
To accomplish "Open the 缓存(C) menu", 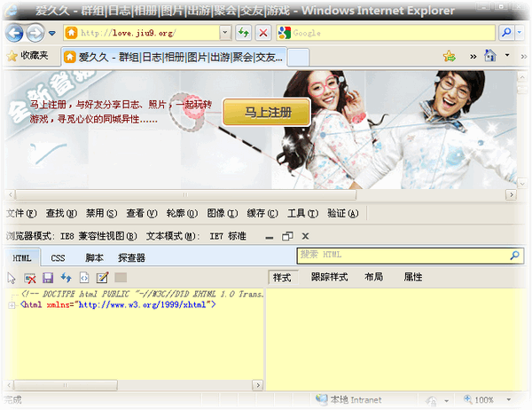I will point(262,213).
